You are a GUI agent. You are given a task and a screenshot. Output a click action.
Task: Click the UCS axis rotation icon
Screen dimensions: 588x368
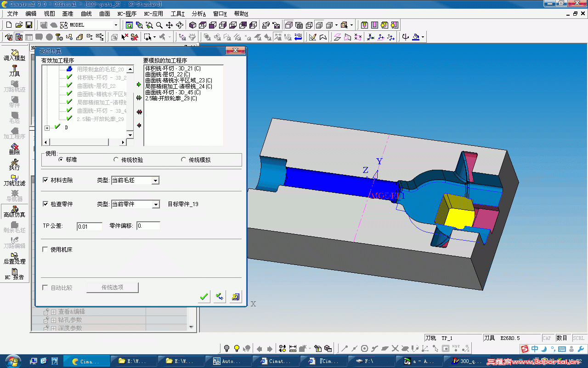pos(405,37)
